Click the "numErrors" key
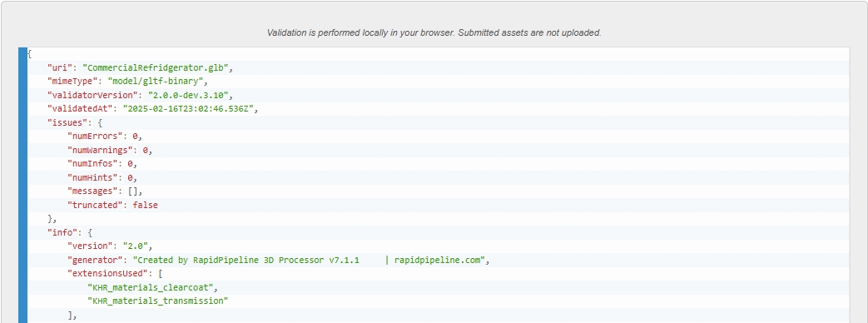 95,137
